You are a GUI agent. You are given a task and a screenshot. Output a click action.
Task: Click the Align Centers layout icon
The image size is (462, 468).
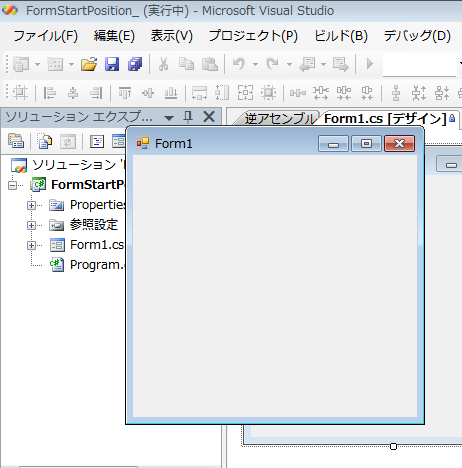(x=73, y=92)
